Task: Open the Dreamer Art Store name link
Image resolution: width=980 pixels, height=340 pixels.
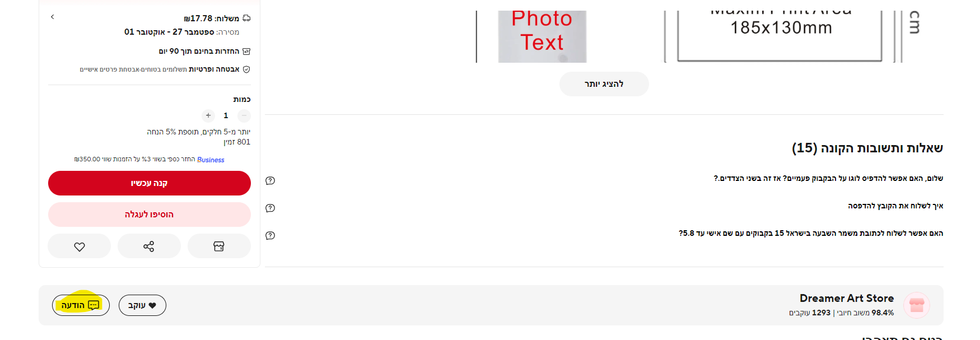Action: click(x=847, y=299)
